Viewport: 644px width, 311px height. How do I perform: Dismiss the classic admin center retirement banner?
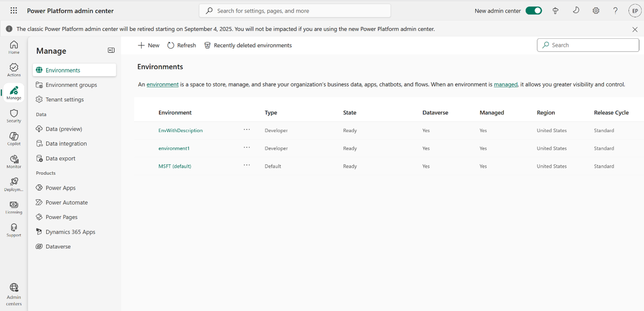(x=635, y=29)
